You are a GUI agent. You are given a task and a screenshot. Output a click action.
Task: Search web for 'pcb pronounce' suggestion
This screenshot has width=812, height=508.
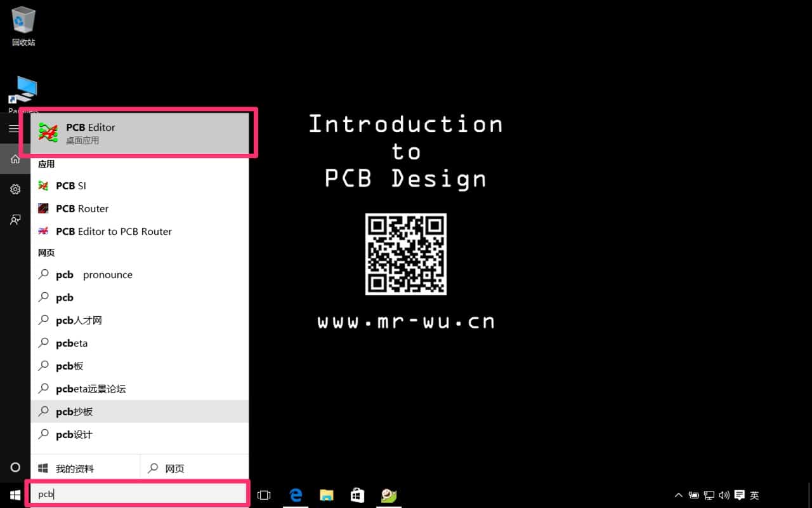pos(140,274)
